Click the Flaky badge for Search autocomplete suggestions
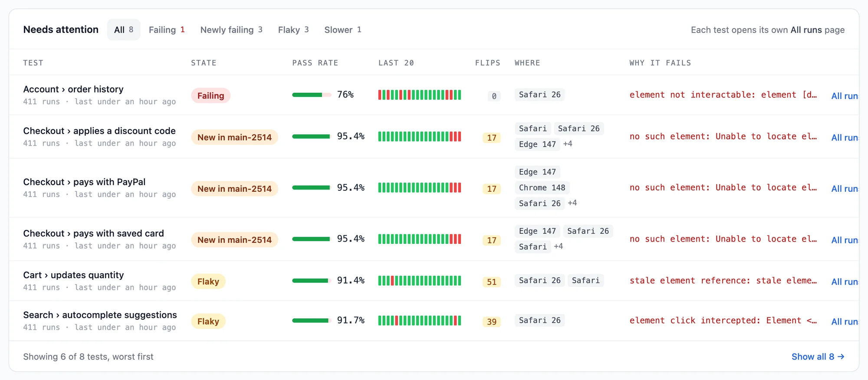Screen dimensions: 868x380 coord(208,321)
